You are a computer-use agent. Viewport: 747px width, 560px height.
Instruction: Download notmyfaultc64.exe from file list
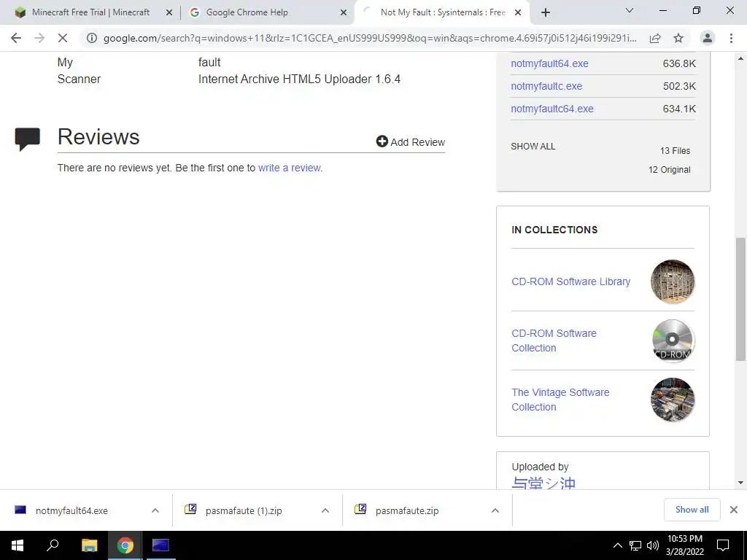(x=552, y=109)
